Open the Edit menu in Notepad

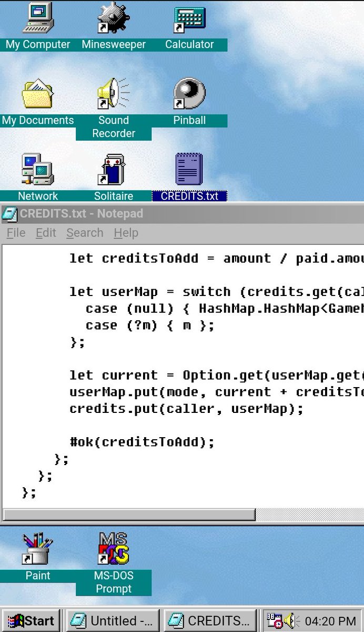(x=46, y=233)
